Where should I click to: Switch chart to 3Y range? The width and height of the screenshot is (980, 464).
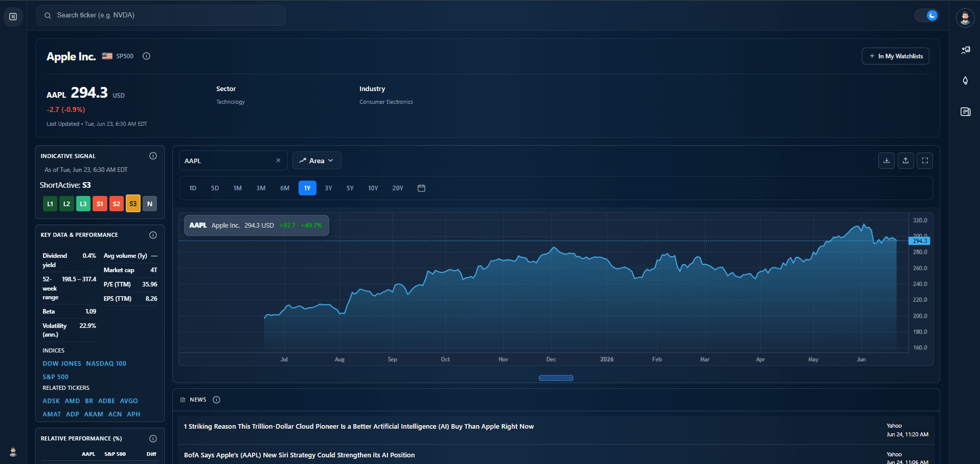[x=328, y=188]
